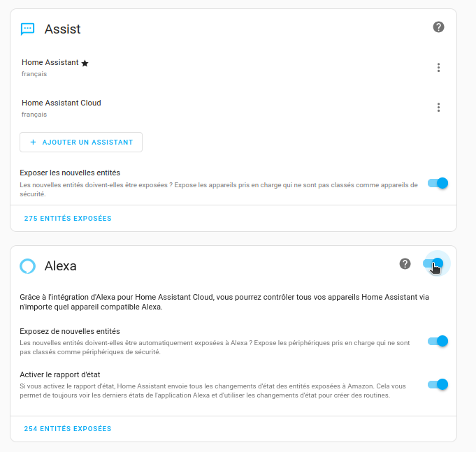This screenshot has height=452, width=476.
Task: Click the plus icon in Ajouter un assistant
Action: pyautogui.click(x=33, y=142)
